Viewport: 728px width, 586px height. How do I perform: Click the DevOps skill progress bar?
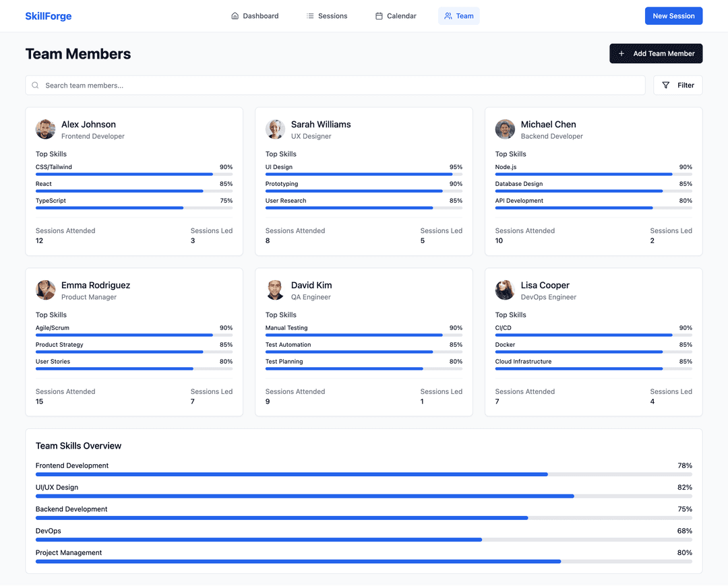coord(364,540)
